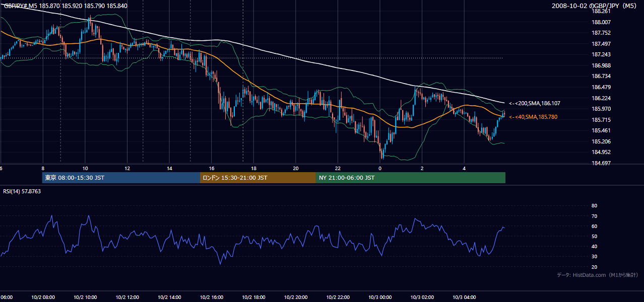Click hour marker 16 under price chart
The width and height of the screenshot is (644, 302).
click(212, 168)
